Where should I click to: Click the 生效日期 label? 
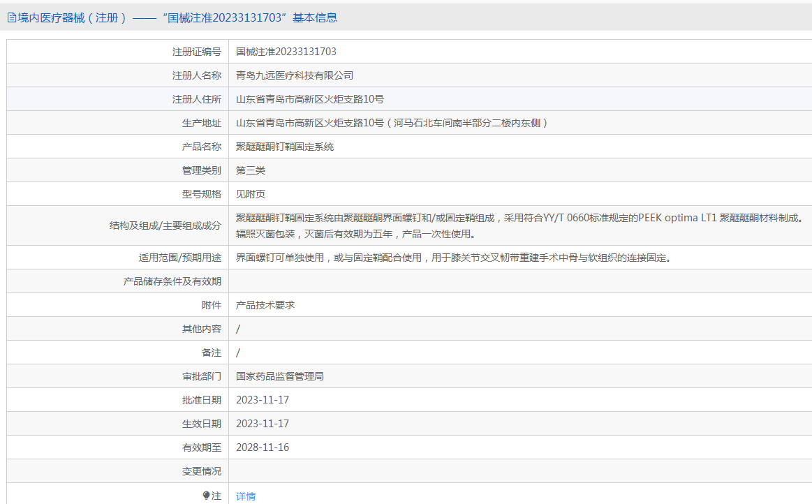[x=202, y=424]
